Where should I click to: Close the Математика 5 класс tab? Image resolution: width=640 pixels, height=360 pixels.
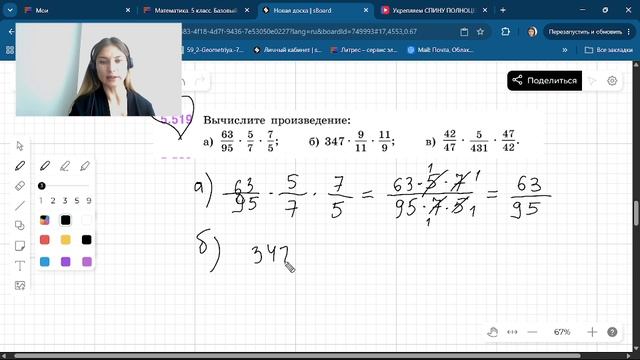pos(247,10)
